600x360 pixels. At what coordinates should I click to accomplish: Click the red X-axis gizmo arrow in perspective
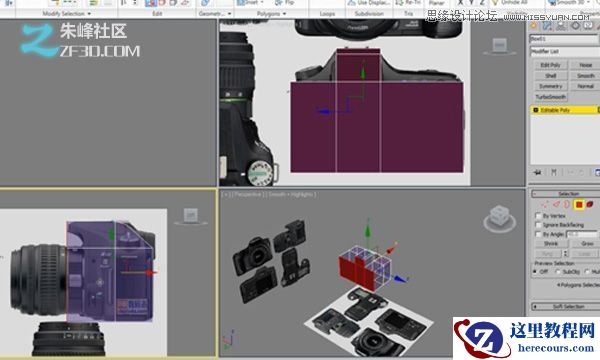click(391, 250)
